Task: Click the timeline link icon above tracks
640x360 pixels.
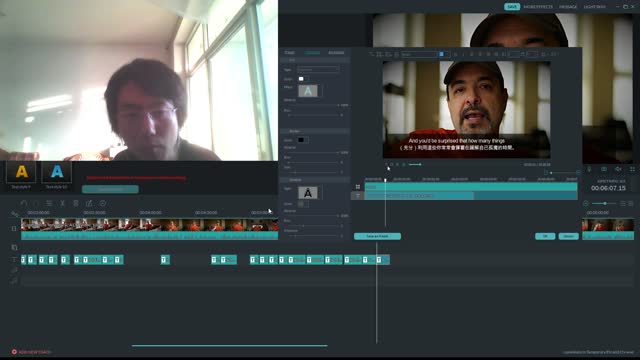Action: click(x=15, y=214)
